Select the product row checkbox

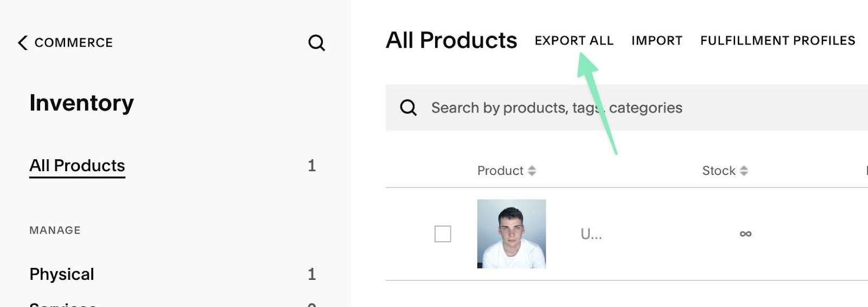coord(443,234)
